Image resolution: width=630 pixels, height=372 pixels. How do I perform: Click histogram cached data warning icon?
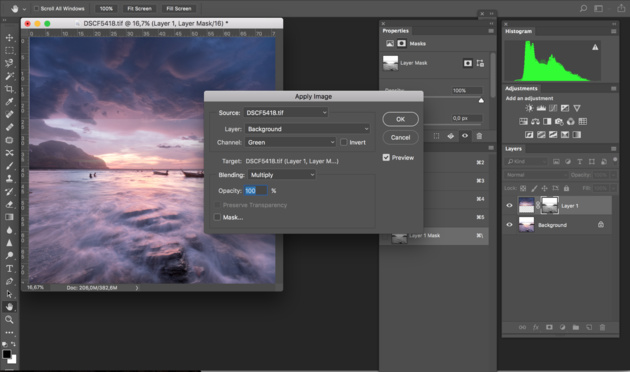click(x=595, y=47)
